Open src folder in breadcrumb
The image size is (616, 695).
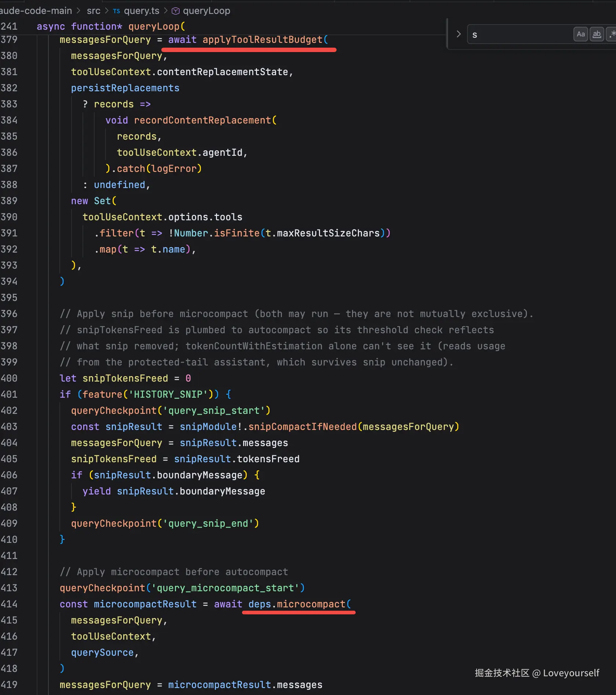[93, 11]
